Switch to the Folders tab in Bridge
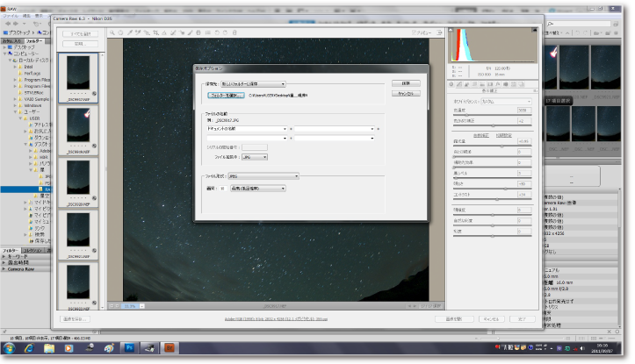 pyautogui.click(x=33, y=40)
